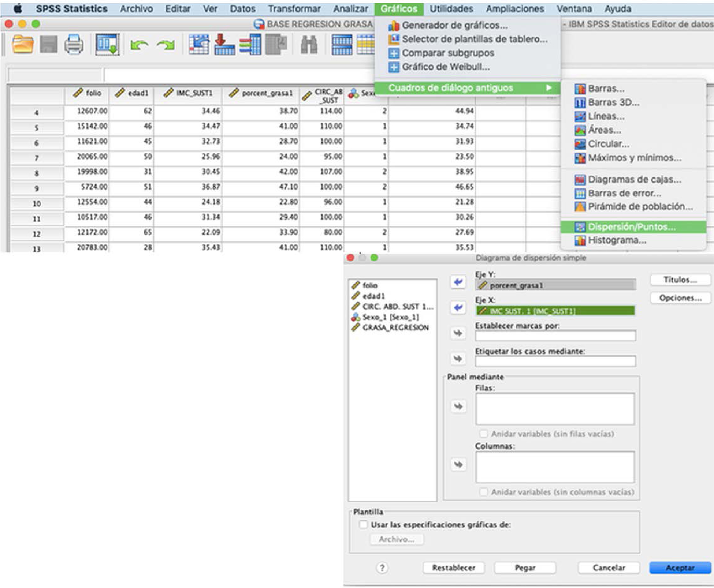The image size is (714, 588).
Task: Click the Establecer marcas por field
Action: pyautogui.click(x=555, y=336)
